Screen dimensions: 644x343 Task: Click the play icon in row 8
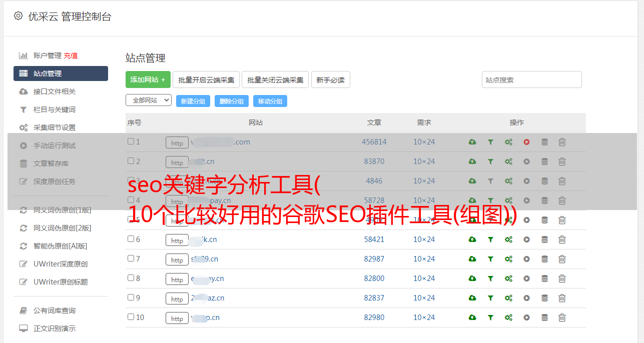526,278
